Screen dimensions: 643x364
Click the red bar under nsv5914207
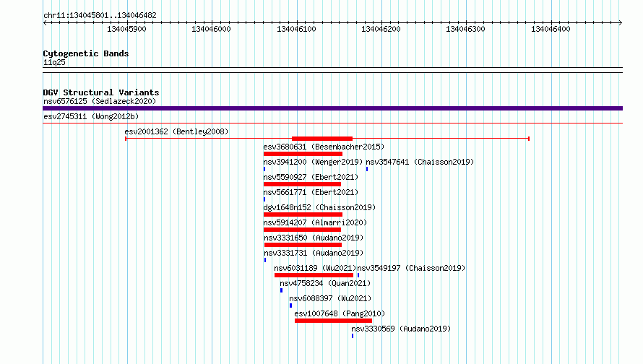(302, 230)
